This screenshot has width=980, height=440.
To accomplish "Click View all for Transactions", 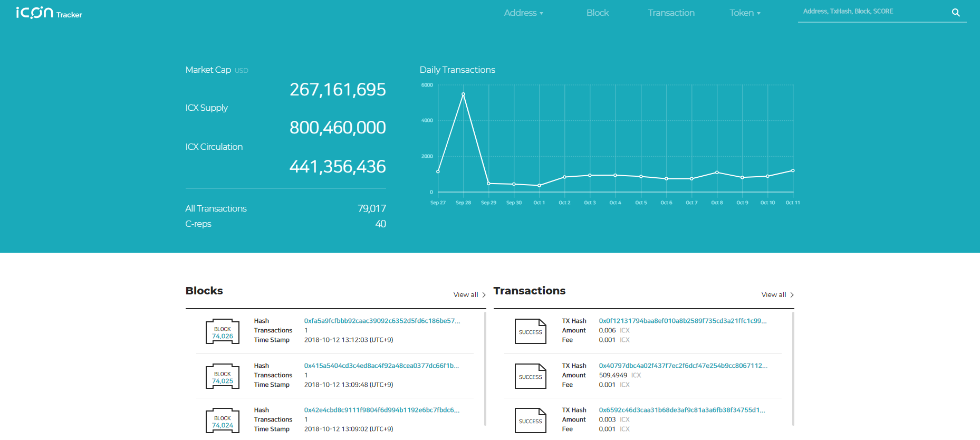I will tap(777, 295).
